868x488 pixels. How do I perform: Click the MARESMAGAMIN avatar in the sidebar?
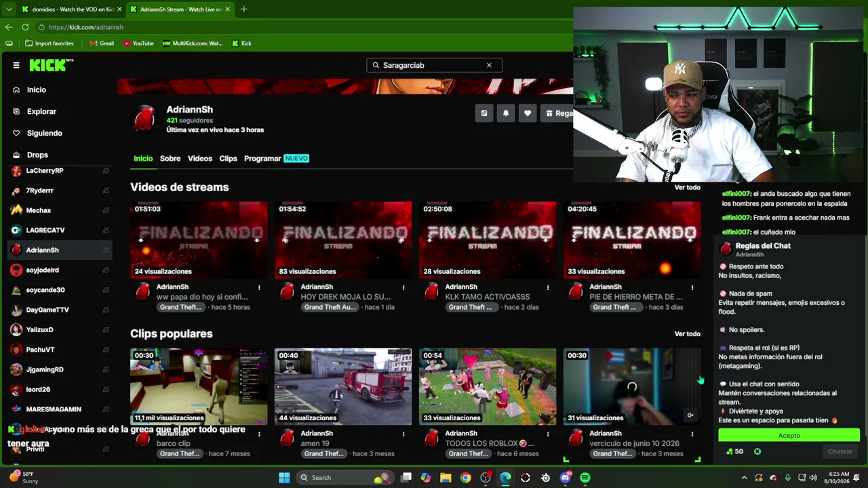click(x=16, y=409)
